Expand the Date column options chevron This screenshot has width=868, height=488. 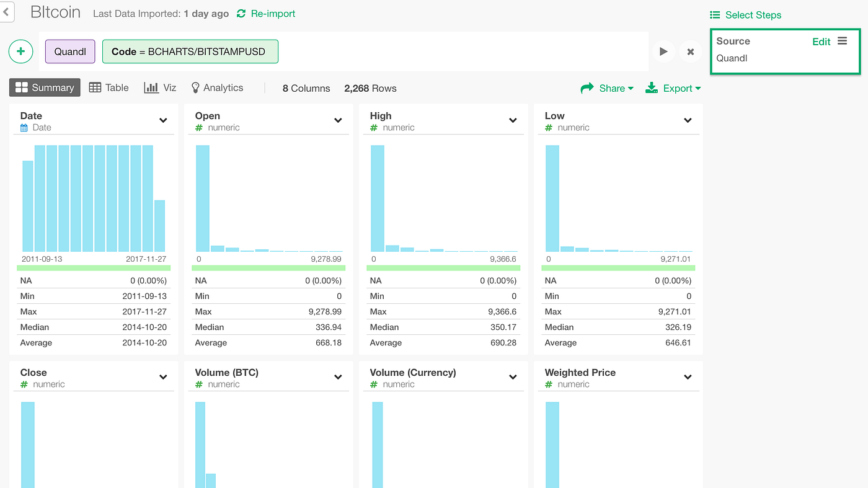[x=163, y=120]
